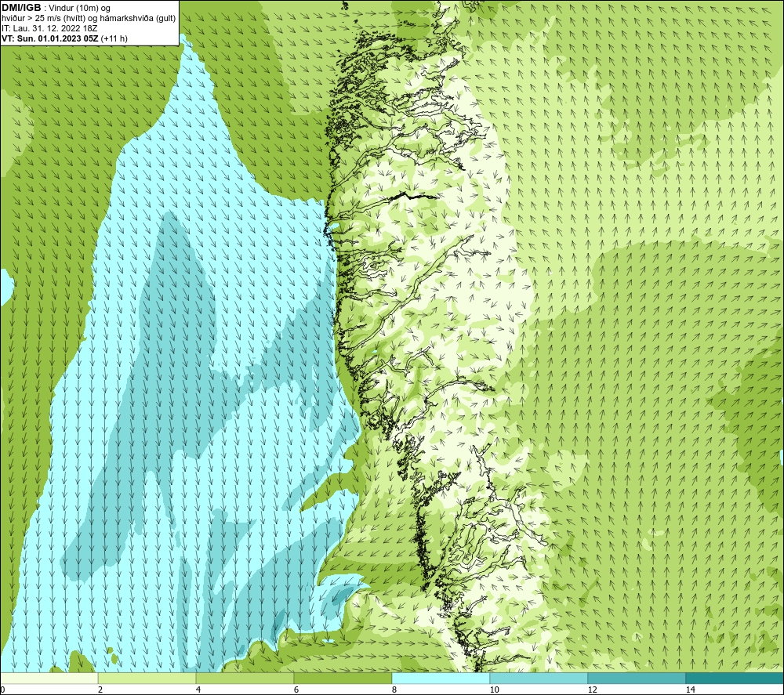Click the legend scale label '4'
This screenshot has width=784, height=695.
pos(198,690)
